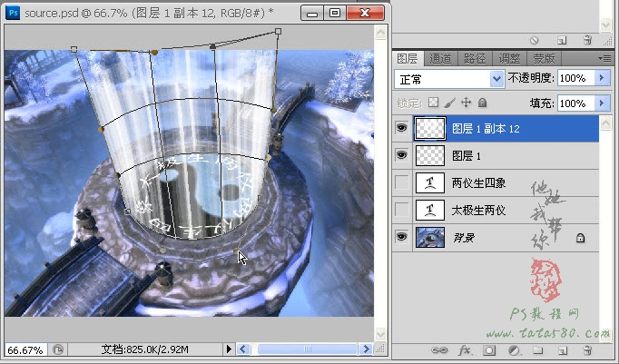Click the top-left transform corner handle
The height and width of the screenshot is (364, 619).
tap(74, 49)
